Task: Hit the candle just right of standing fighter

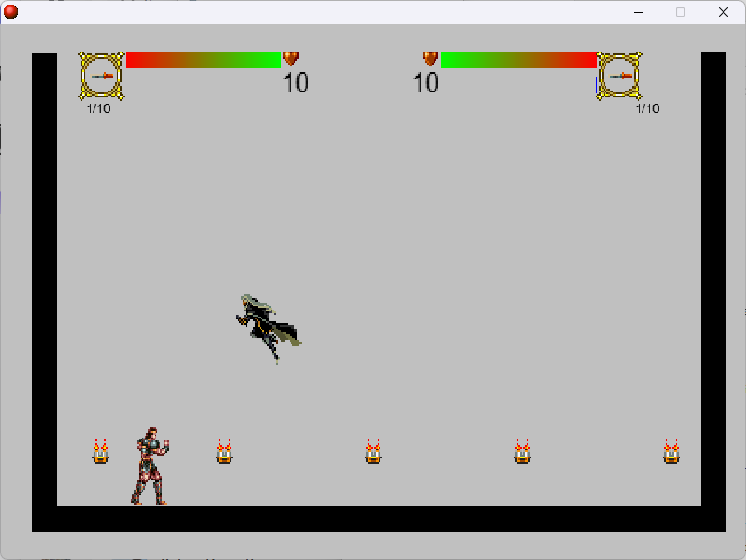Action: pyautogui.click(x=224, y=452)
